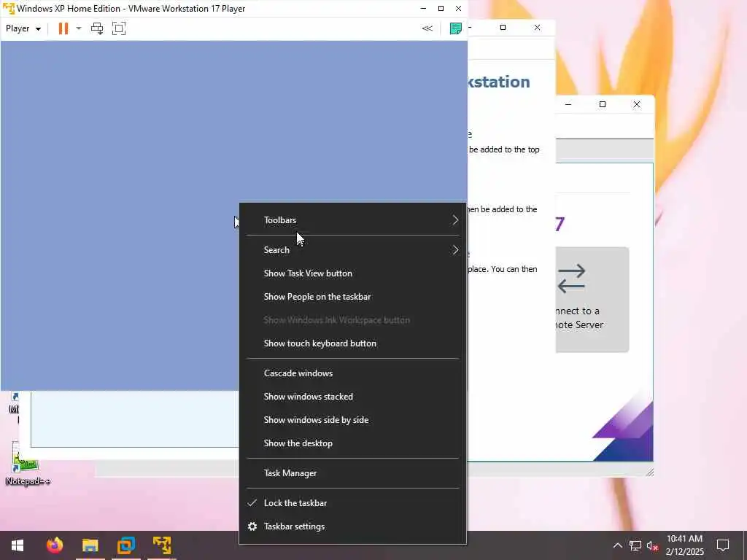This screenshot has width=747, height=560.
Task: Collapse the toolbar with the double-chevron icon
Action: [427, 28]
